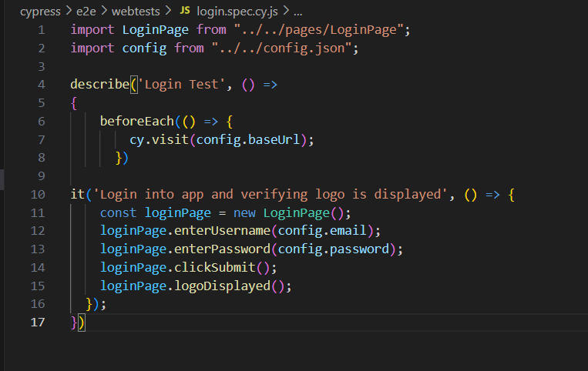This screenshot has width=588, height=371.
Task: Click the 'cypress' breadcrumb segment
Action: [x=40, y=12]
